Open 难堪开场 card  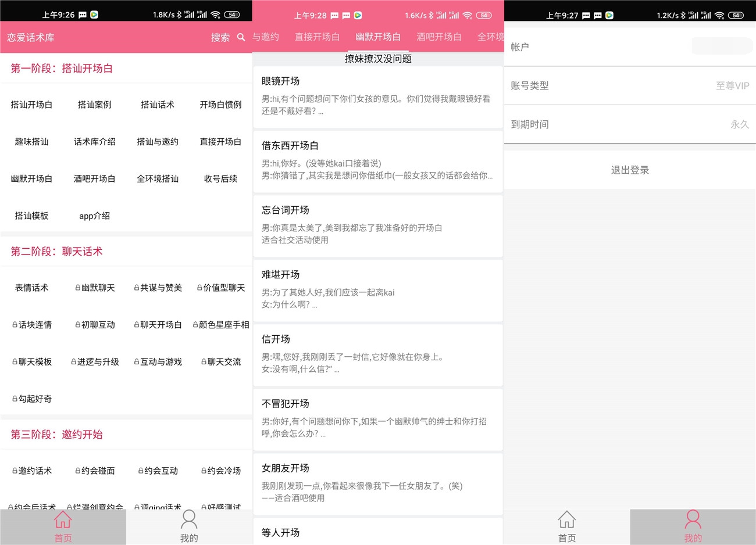(378, 291)
